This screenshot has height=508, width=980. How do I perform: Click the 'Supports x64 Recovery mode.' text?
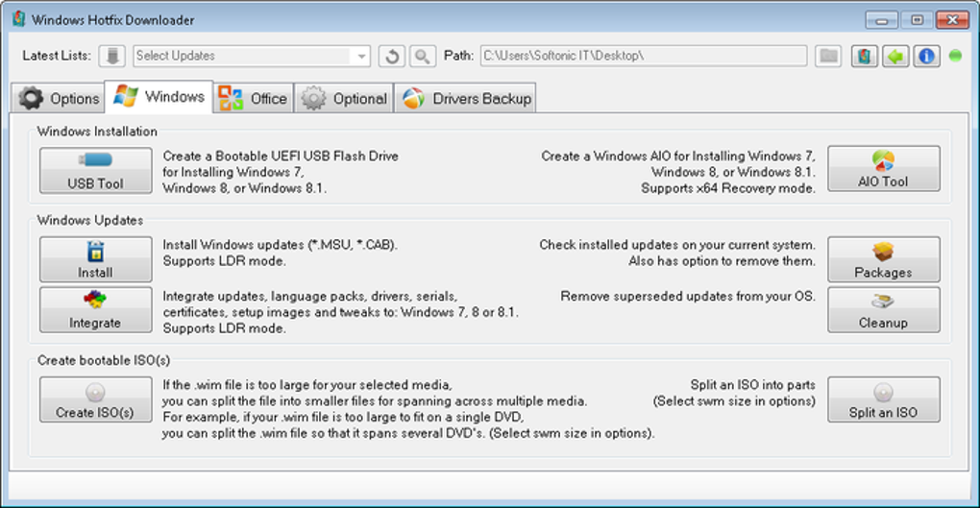pyautogui.click(x=728, y=188)
